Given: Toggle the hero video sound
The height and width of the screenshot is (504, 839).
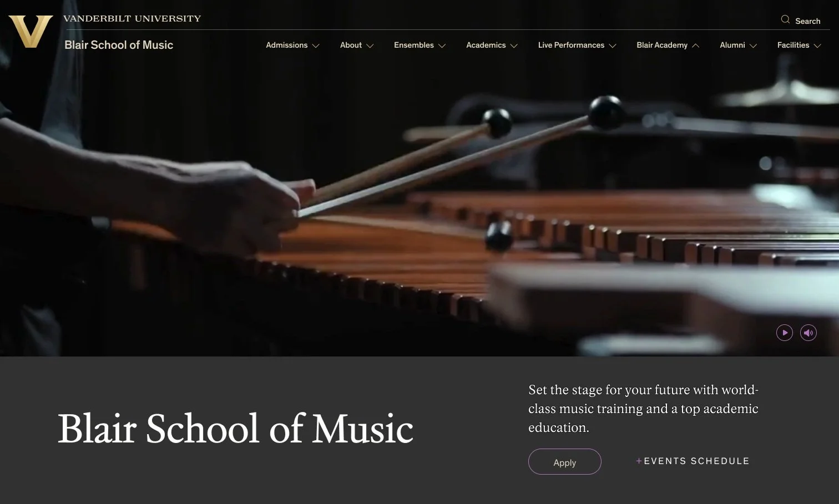Looking at the screenshot, I should tap(808, 333).
